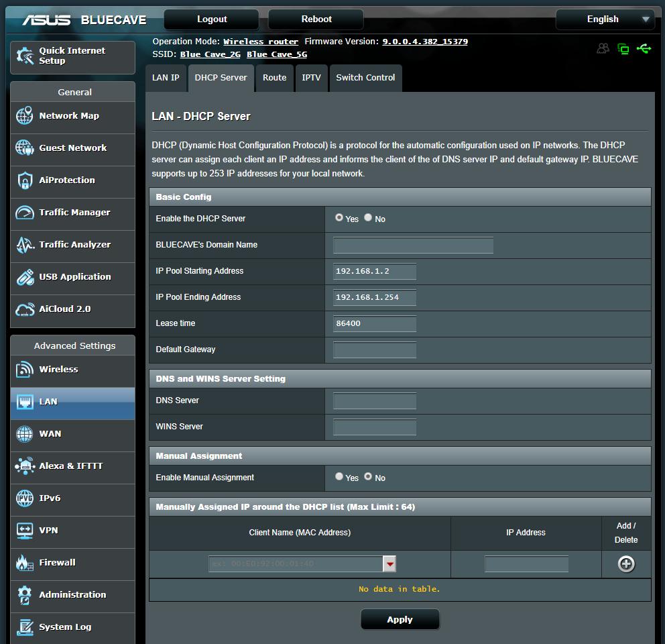Open Network Map menu label
Image resolution: width=665 pixels, height=644 pixels.
tap(69, 115)
